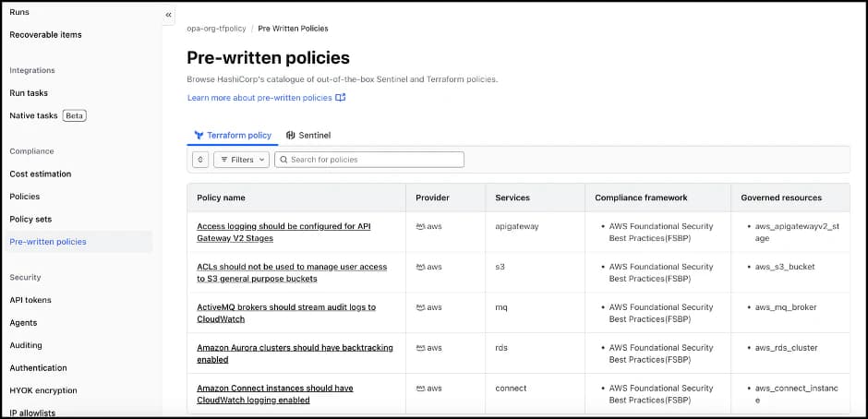Open ACLs should not be used S3 policy
The image size is (868, 419).
[x=292, y=273]
